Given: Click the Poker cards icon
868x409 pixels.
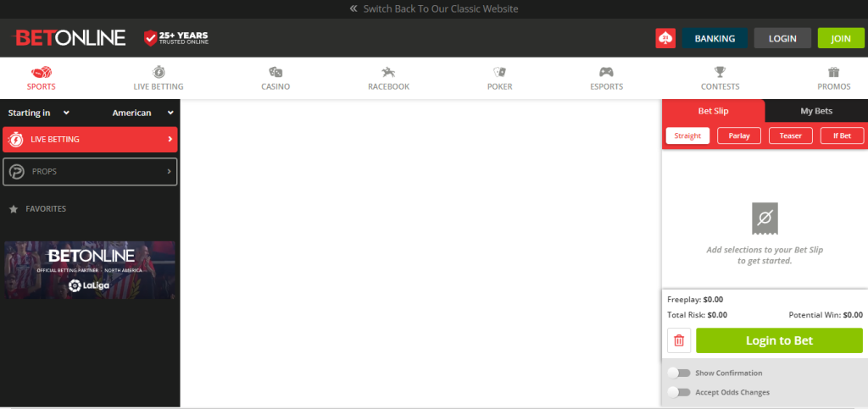Looking at the screenshot, I should coord(500,72).
